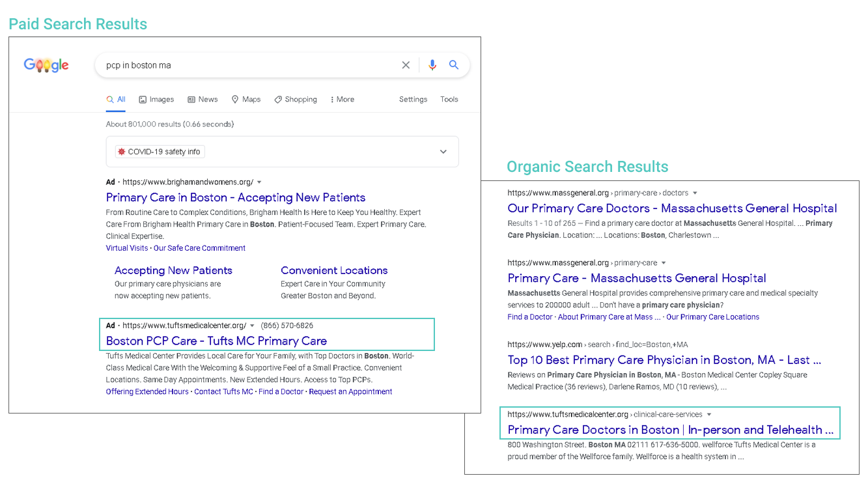This screenshot has height=491, width=868.
Task: Submit search with magnifier icon
Action: pyautogui.click(x=454, y=65)
